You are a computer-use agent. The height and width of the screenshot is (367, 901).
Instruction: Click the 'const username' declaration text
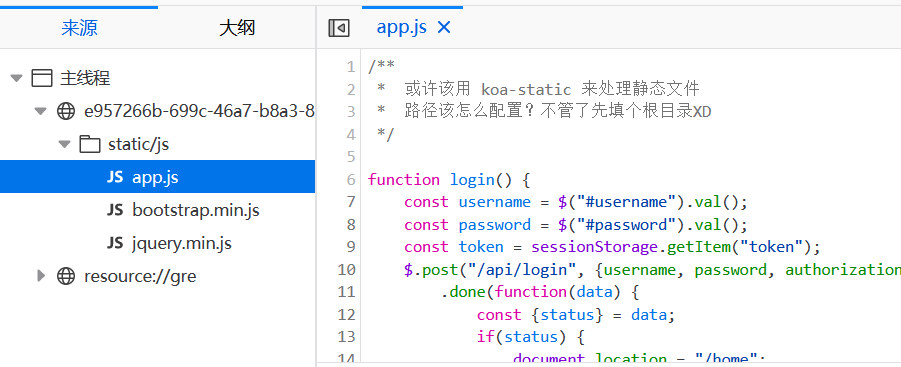[467, 202]
